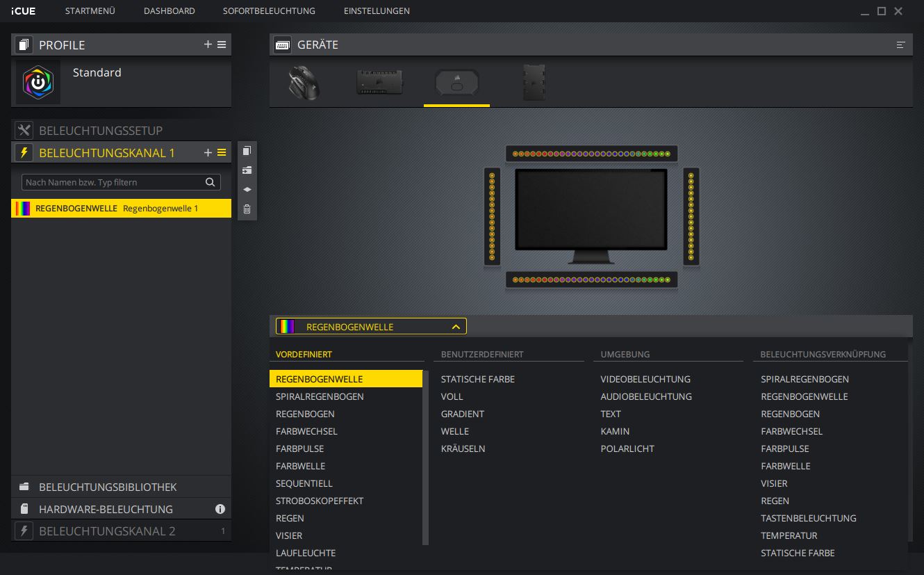Pick Statische Farbe under Beleuchtungsverknüpfung
924x575 pixels.
point(798,553)
